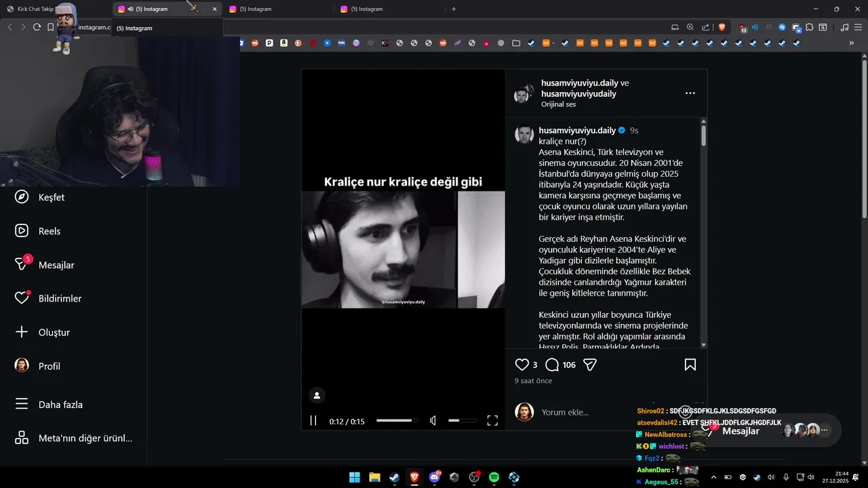
Task: Open husamviyuviyu.daily profile link in header
Action: (x=580, y=83)
